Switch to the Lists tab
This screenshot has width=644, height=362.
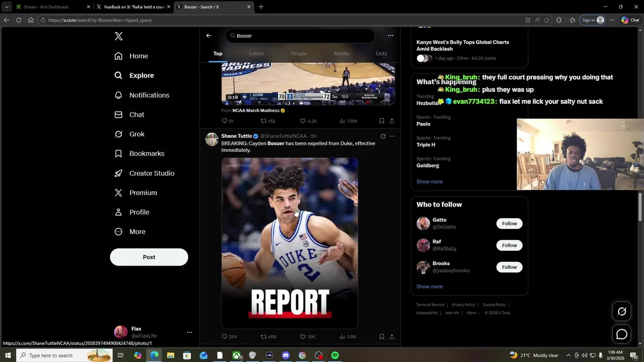[381, 53]
